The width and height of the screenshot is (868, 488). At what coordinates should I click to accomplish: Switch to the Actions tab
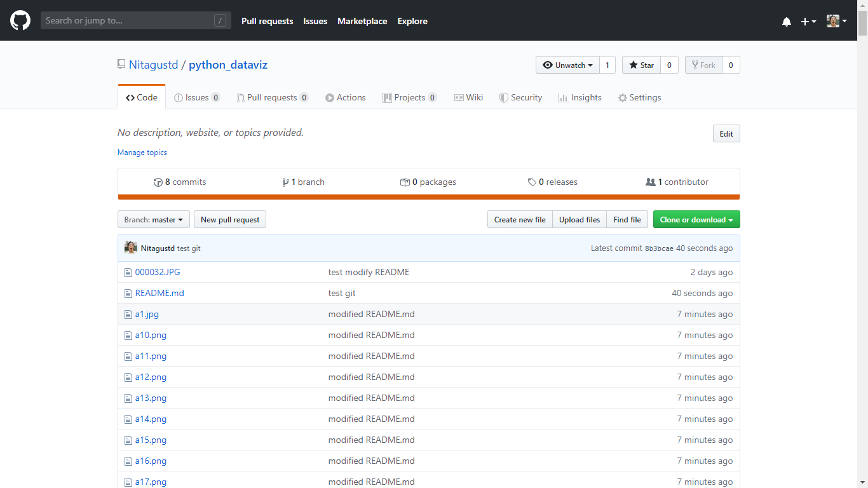coord(346,97)
